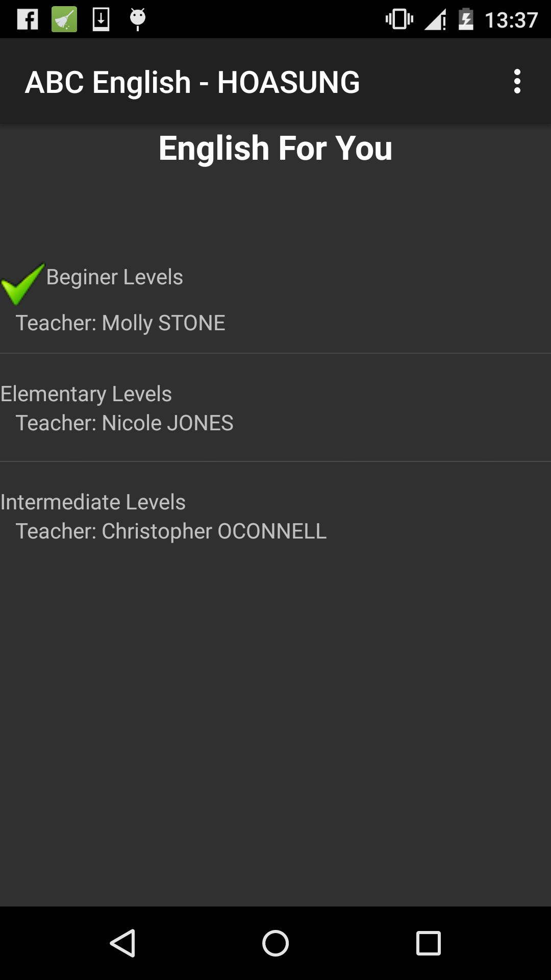
Task: Tap Teacher: Nicole JONES line
Action: coord(124,423)
